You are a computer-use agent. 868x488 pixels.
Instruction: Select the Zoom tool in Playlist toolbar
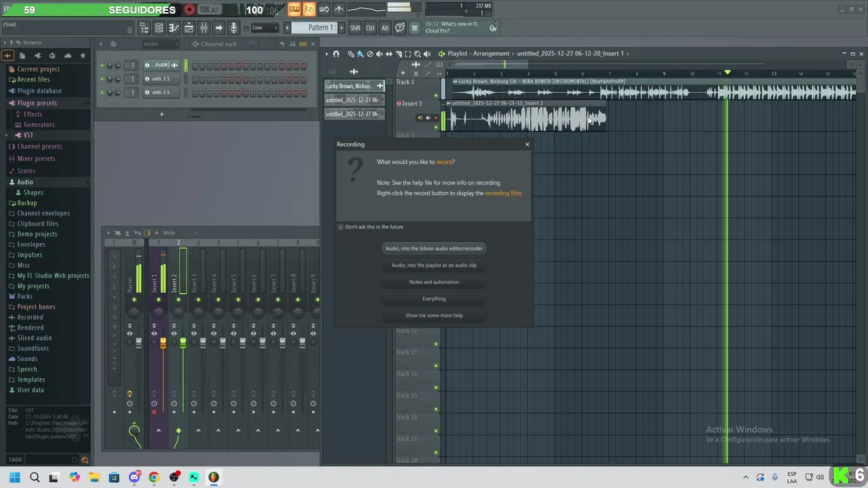click(x=417, y=54)
